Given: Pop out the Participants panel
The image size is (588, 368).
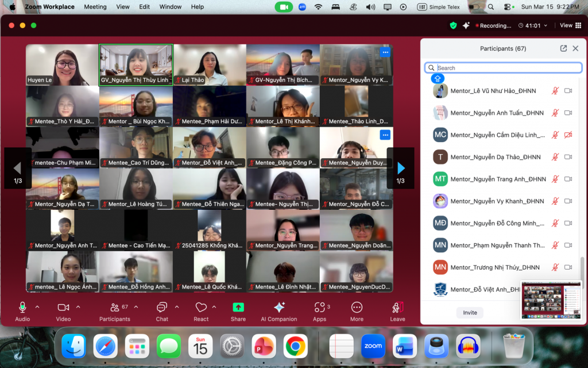Looking at the screenshot, I should 563,49.
